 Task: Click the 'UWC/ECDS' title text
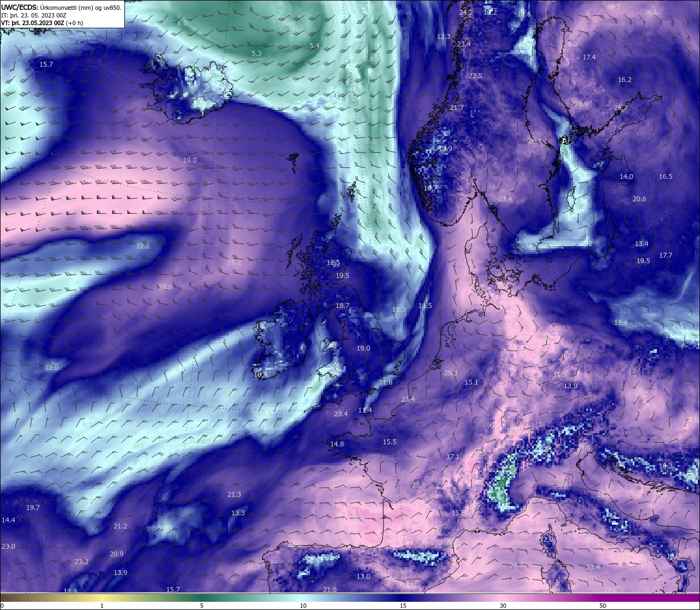(20, 7)
